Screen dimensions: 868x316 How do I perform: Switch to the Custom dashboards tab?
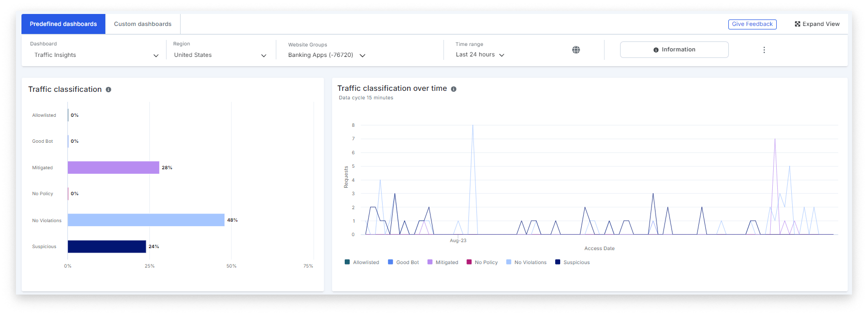click(143, 24)
